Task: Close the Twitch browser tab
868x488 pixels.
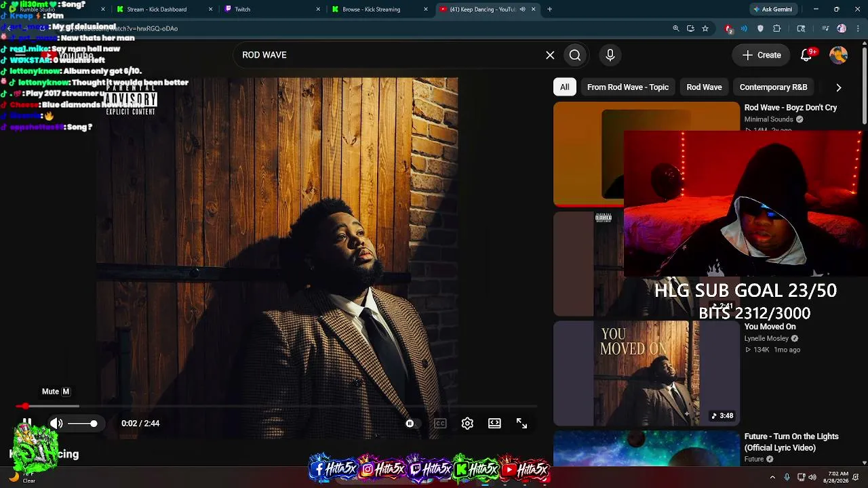Action: point(318,9)
